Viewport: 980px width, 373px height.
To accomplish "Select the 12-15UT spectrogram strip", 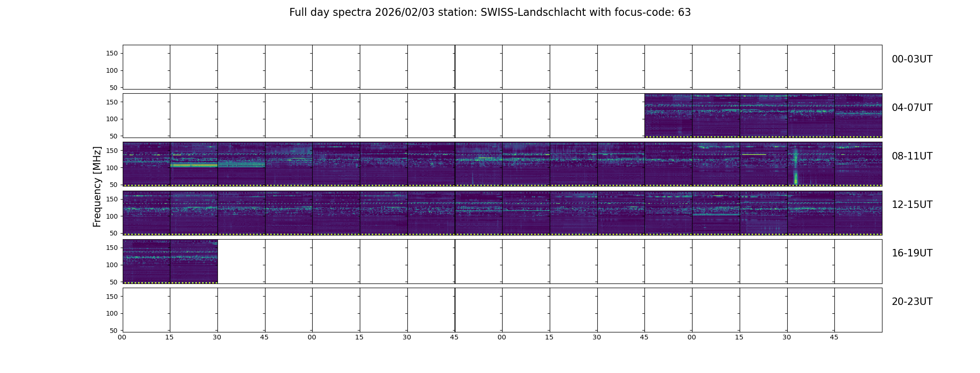I will pyautogui.click(x=503, y=213).
